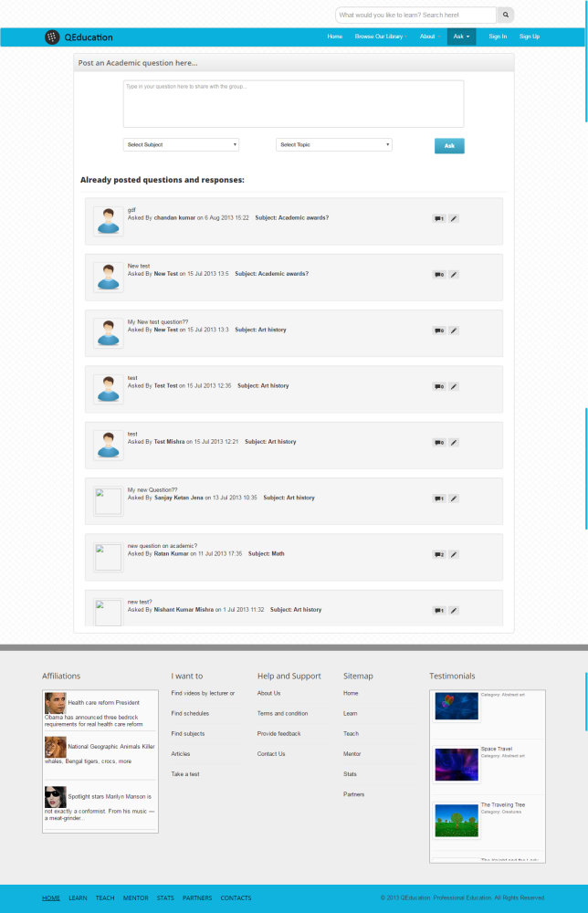Screen dimensions: 588x913
Task: Open the Sitemap Partners link
Action: (x=354, y=794)
